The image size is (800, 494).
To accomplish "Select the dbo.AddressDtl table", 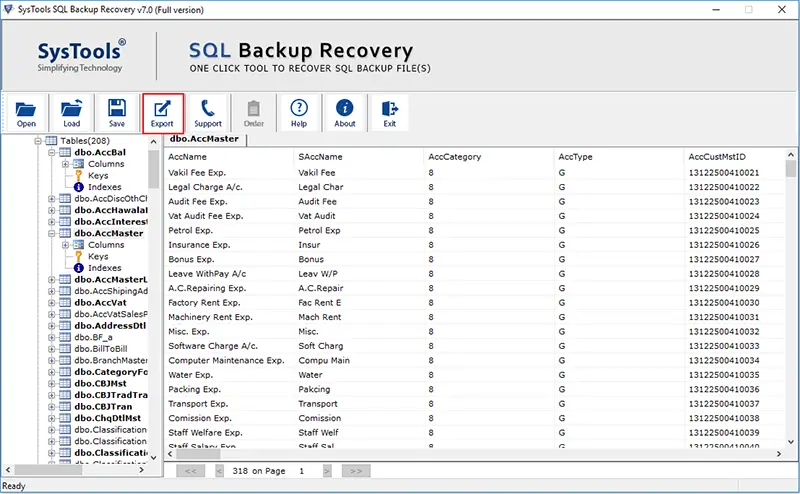I will 110,326.
